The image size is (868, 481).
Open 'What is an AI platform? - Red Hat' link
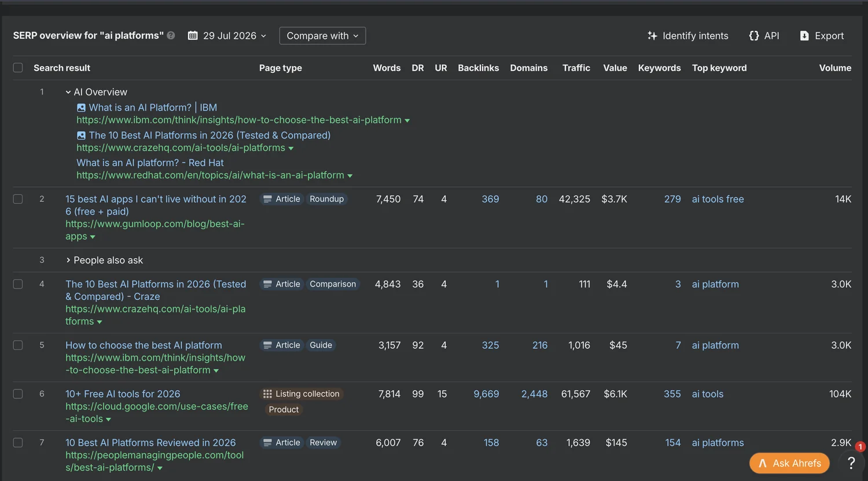tap(150, 163)
